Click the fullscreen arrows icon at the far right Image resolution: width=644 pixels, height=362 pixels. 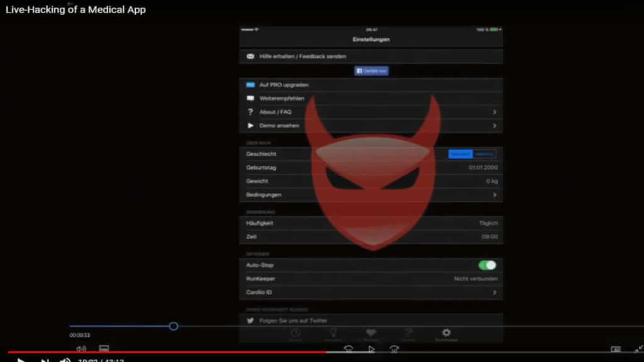point(639,349)
